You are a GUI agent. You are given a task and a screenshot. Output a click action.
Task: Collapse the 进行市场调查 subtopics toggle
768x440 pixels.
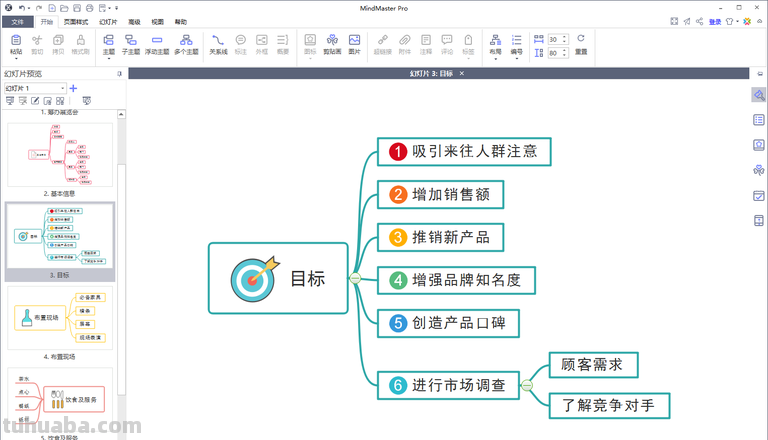point(527,386)
